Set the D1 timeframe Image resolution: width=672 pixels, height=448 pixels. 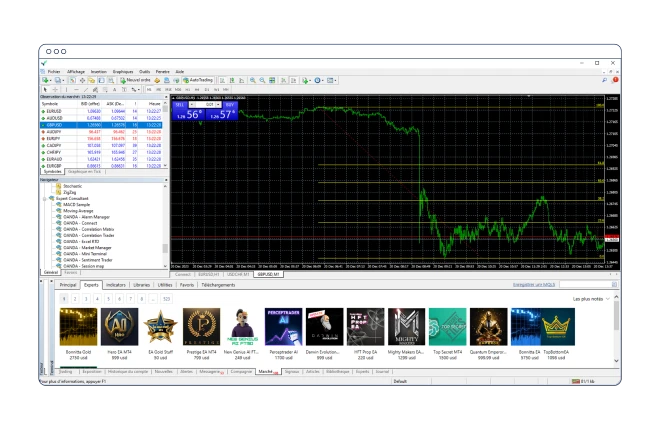click(x=207, y=90)
